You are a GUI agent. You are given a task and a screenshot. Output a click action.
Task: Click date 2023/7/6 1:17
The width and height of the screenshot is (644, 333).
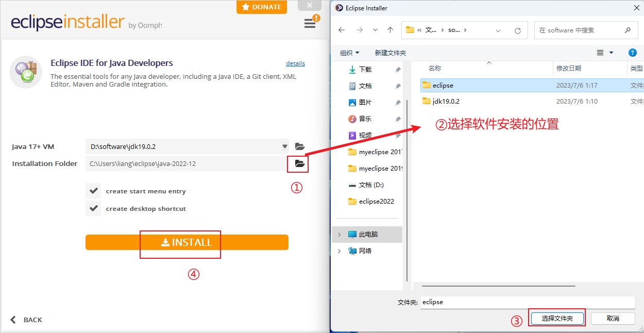point(577,85)
